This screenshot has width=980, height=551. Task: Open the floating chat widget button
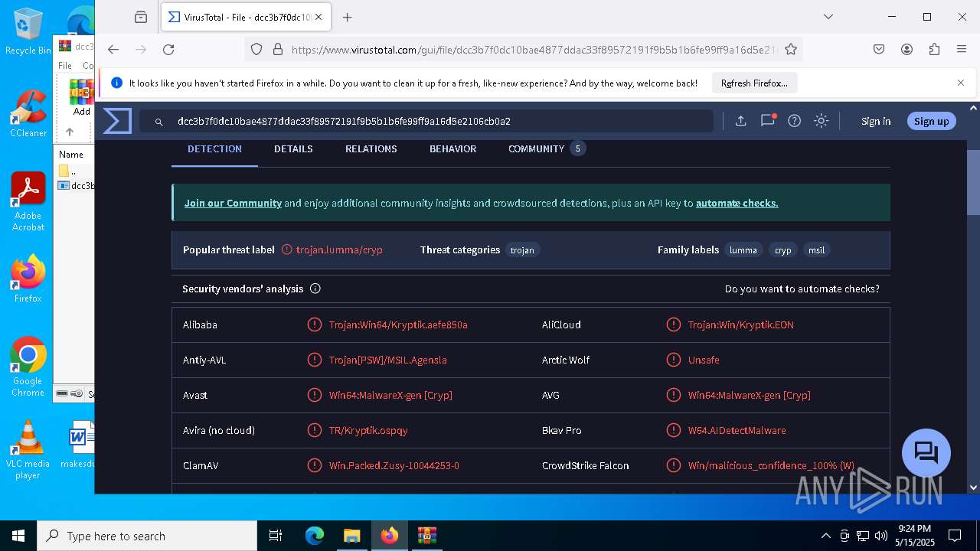coord(926,452)
